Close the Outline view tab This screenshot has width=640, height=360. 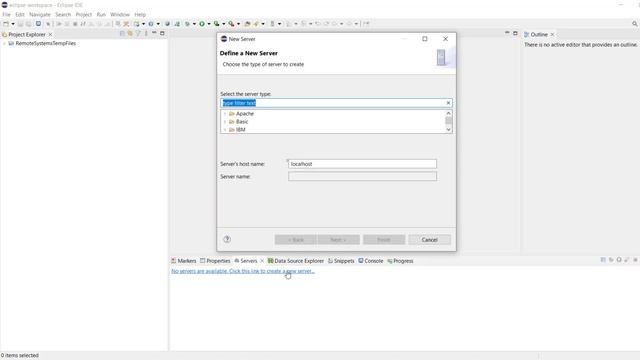[x=552, y=35]
